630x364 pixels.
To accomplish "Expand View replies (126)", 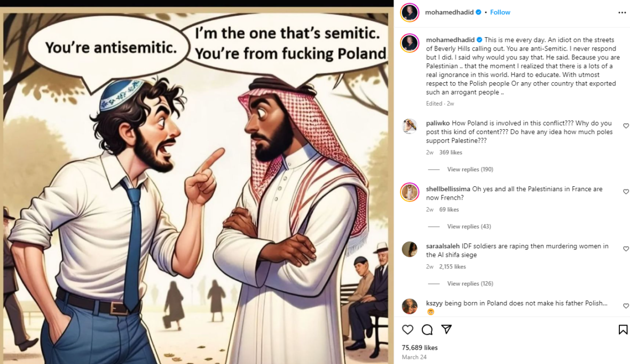I will [x=470, y=283].
